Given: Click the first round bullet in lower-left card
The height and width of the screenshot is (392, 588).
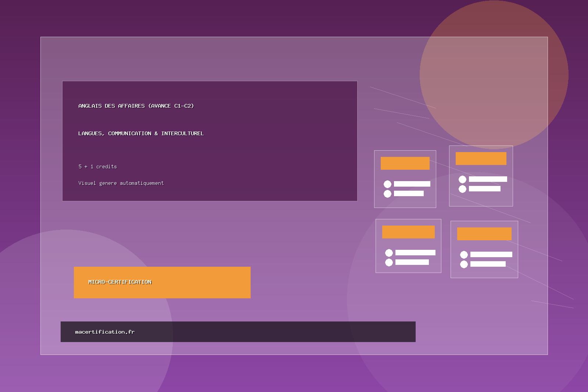Looking at the screenshot, I should (x=389, y=253).
